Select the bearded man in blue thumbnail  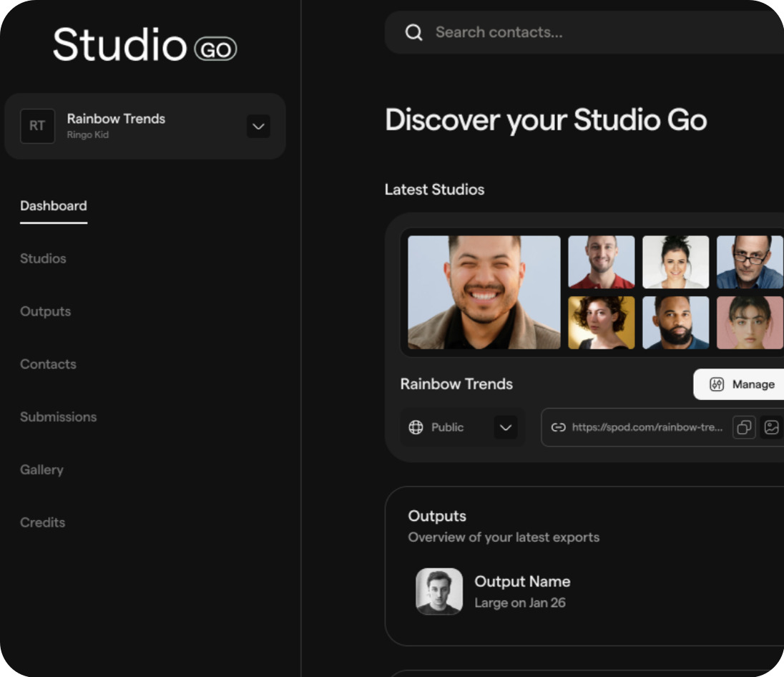coord(675,323)
